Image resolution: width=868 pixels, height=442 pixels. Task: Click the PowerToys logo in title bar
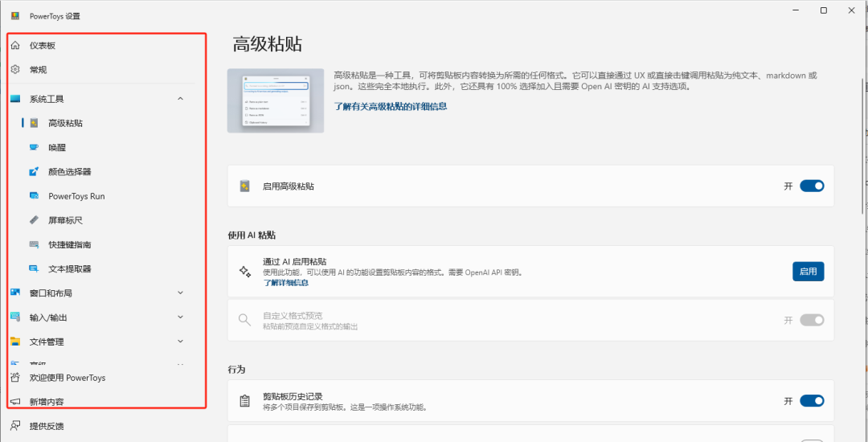15,16
